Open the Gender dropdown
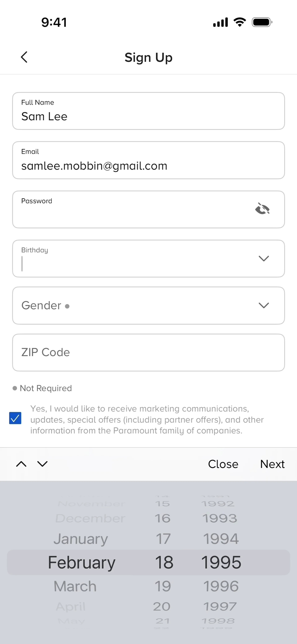The image size is (297, 644). pyautogui.click(x=148, y=305)
